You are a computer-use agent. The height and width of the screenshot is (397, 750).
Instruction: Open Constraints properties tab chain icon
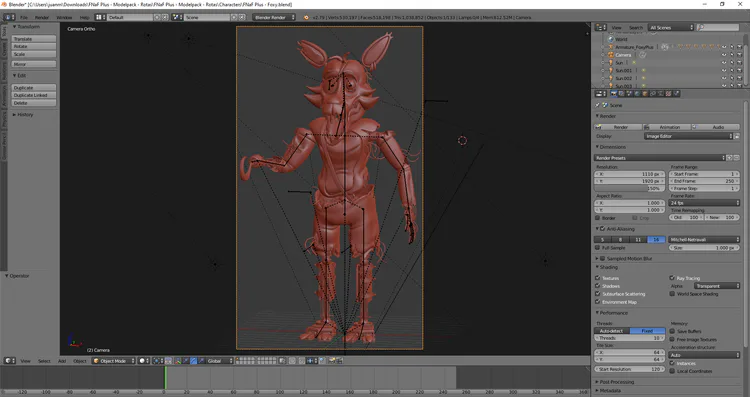(653, 94)
